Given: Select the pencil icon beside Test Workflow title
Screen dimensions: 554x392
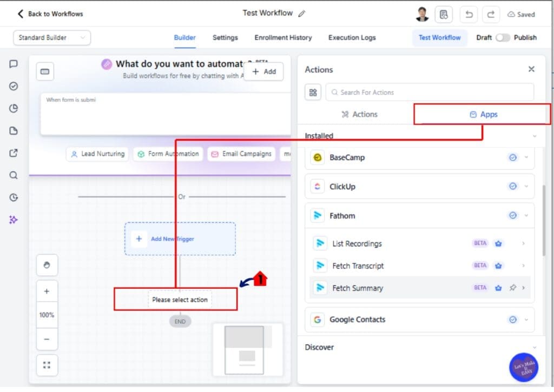Looking at the screenshot, I should pos(303,12).
